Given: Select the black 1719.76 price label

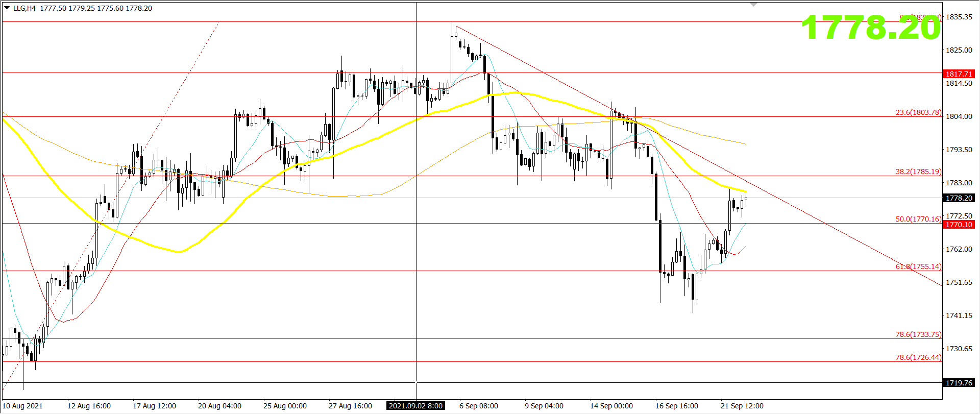Looking at the screenshot, I should pyautogui.click(x=959, y=383).
